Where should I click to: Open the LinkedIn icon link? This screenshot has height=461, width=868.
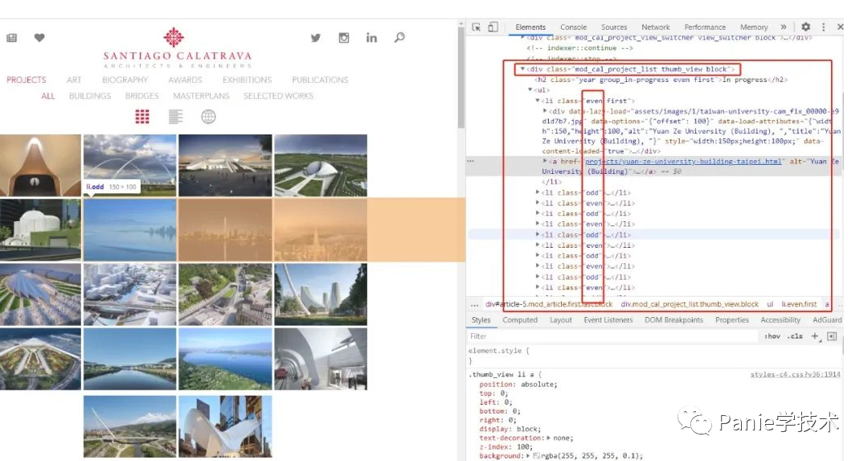coord(371,38)
